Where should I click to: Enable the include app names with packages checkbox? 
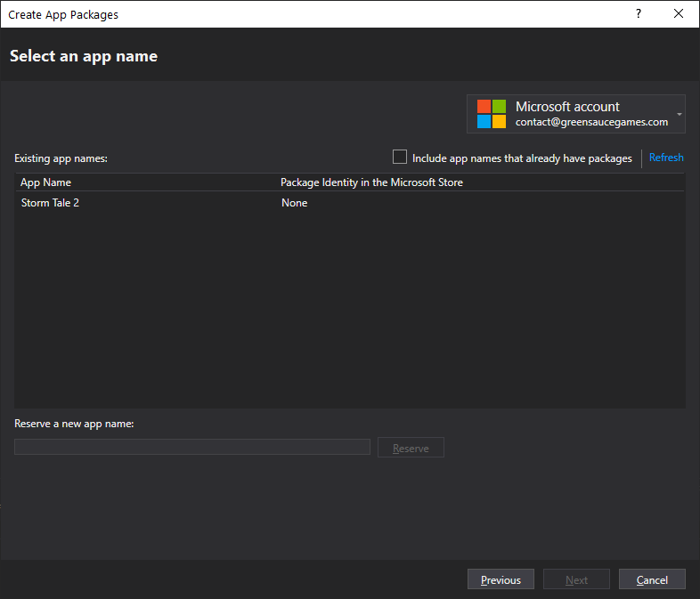click(x=400, y=158)
